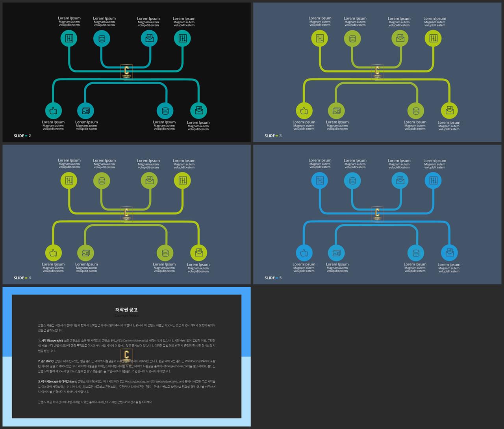This screenshot has width=504, height=429.
Task: Click the green picture icon in slide 3
Action: [x=336, y=111]
